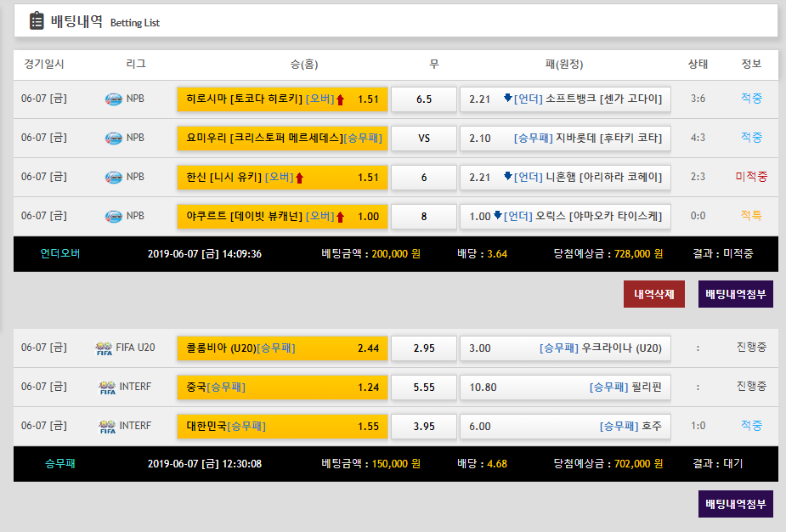
Task: Click the 6.5 over/under line box
Action: point(424,99)
